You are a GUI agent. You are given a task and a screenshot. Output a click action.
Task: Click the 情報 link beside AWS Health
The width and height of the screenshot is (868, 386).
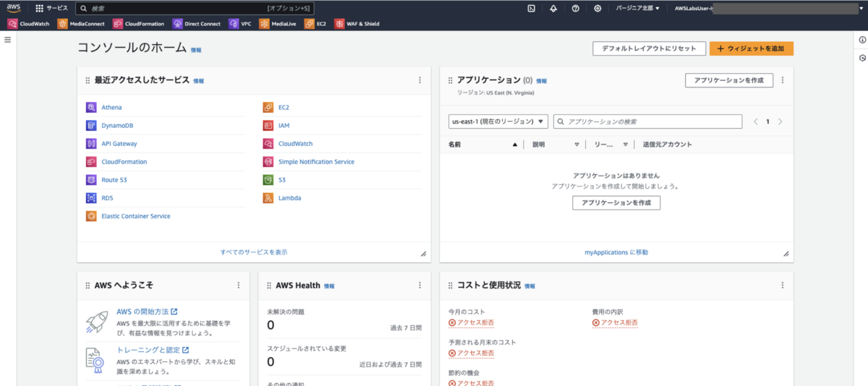[329, 286]
